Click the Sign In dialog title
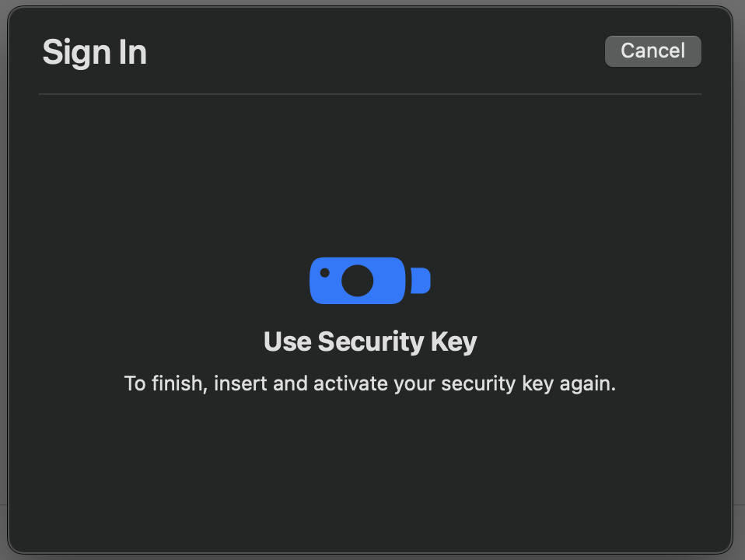 95,52
